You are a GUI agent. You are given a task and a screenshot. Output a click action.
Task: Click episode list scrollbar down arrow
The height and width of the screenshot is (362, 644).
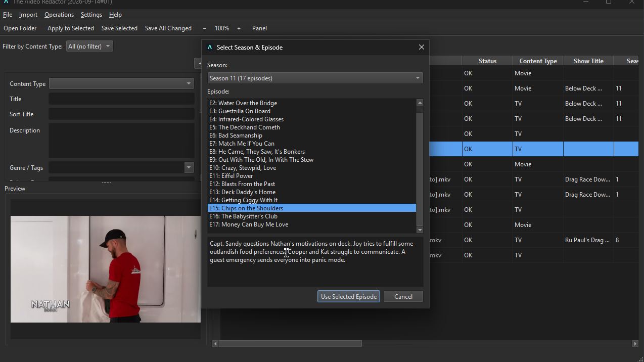pos(420,230)
